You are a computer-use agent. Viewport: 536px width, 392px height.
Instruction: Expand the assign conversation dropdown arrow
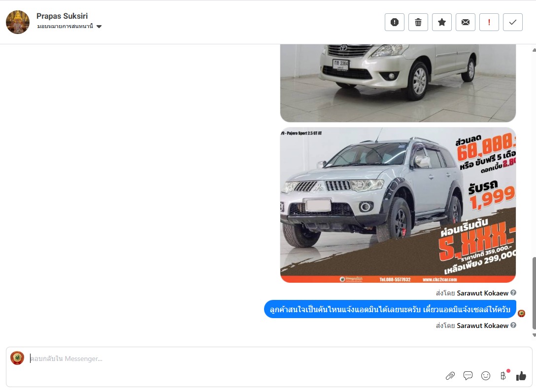[x=99, y=27]
